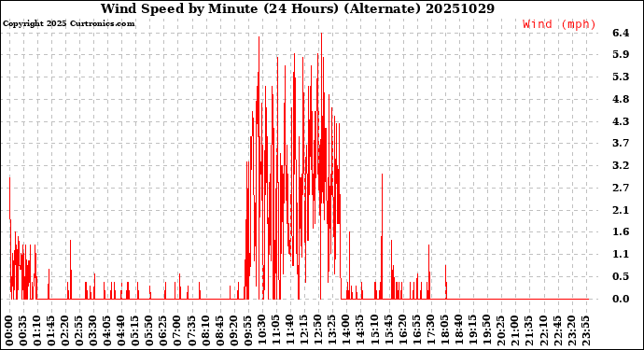The image size is (644, 350).
Task: Click the 2.7 y-axis label
Action: [621, 188]
